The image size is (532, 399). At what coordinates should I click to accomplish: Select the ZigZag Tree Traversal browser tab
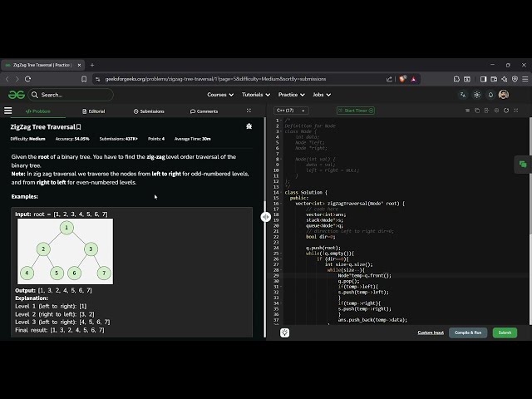point(42,65)
